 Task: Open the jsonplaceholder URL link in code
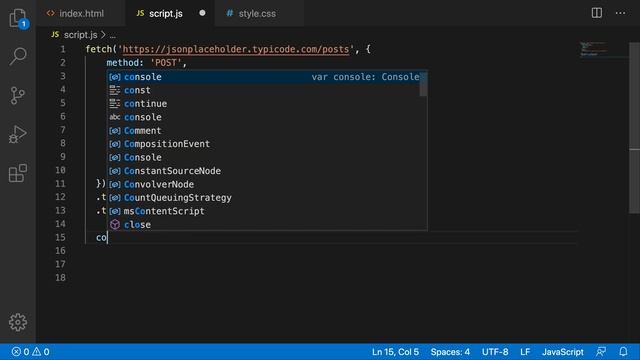pos(236,49)
